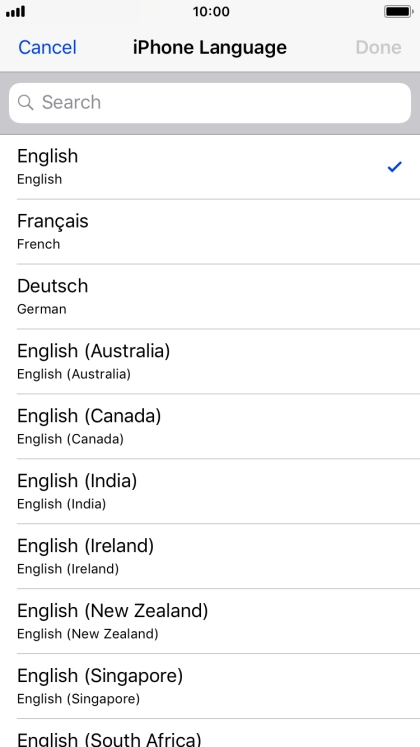Focus the Search field
This screenshot has width=420, height=747.
(210, 103)
